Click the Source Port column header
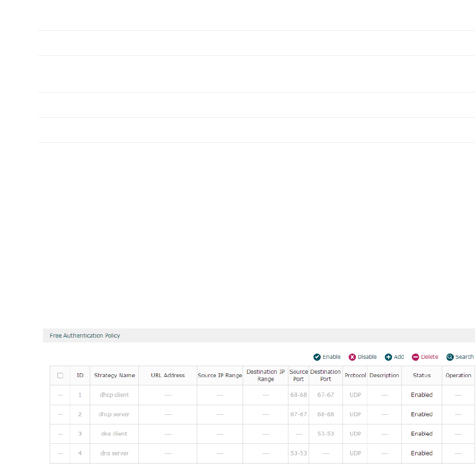The height and width of the screenshot is (464, 476). (299, 375)
